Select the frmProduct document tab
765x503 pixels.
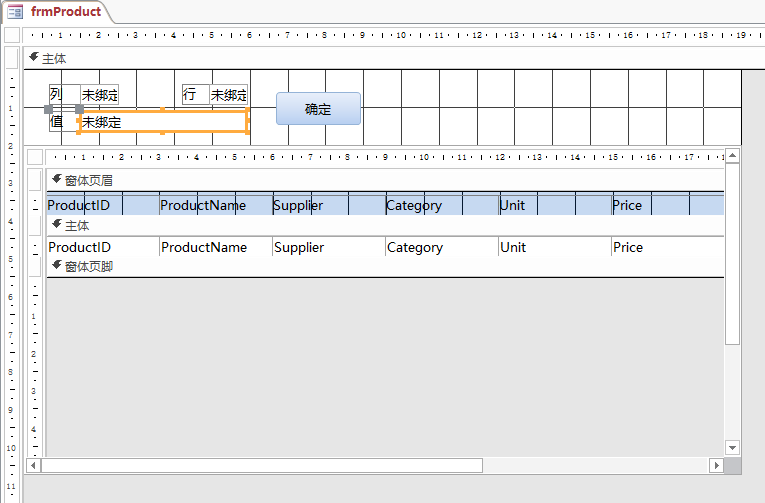(59, 12)
